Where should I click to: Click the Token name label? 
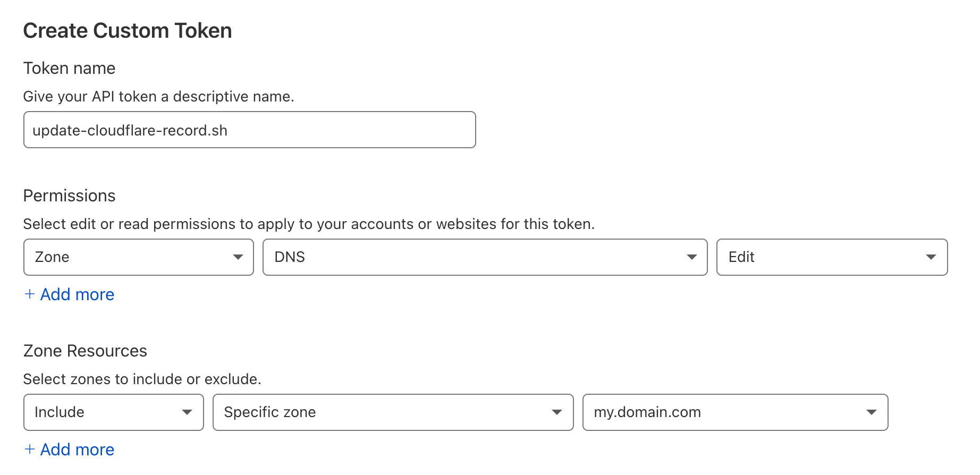[x=69, y=68]
